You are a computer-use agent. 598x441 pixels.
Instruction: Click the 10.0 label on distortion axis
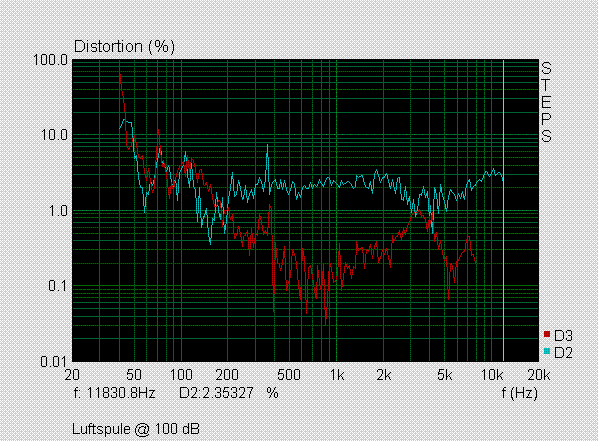coord(54,135)
